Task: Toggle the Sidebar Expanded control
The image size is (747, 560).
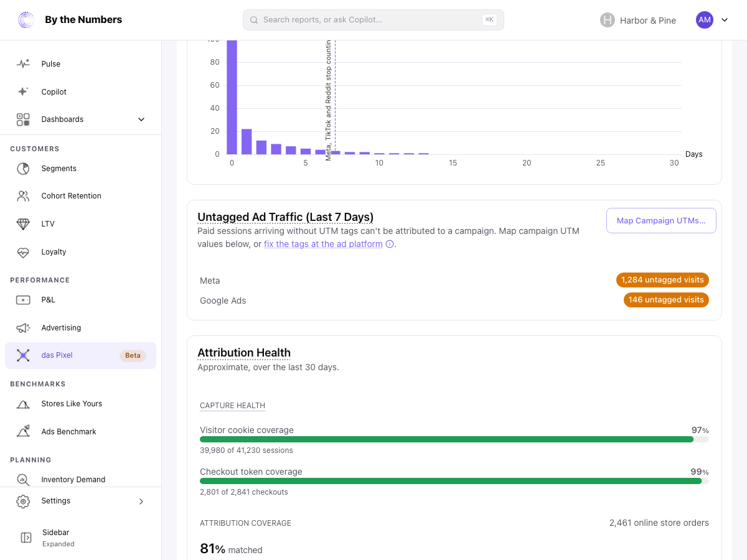Action: (x=80, y=538)
